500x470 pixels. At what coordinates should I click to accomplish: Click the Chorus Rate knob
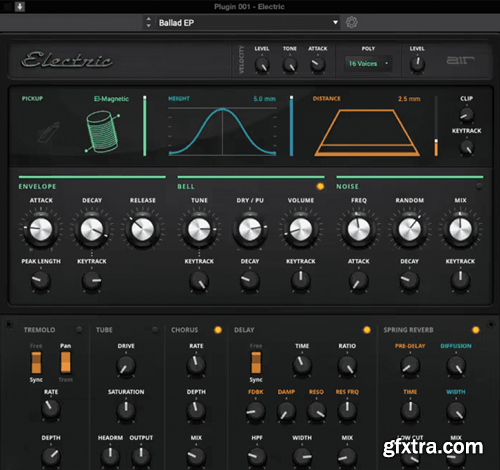pyautogui.click(x=196, y=365)
